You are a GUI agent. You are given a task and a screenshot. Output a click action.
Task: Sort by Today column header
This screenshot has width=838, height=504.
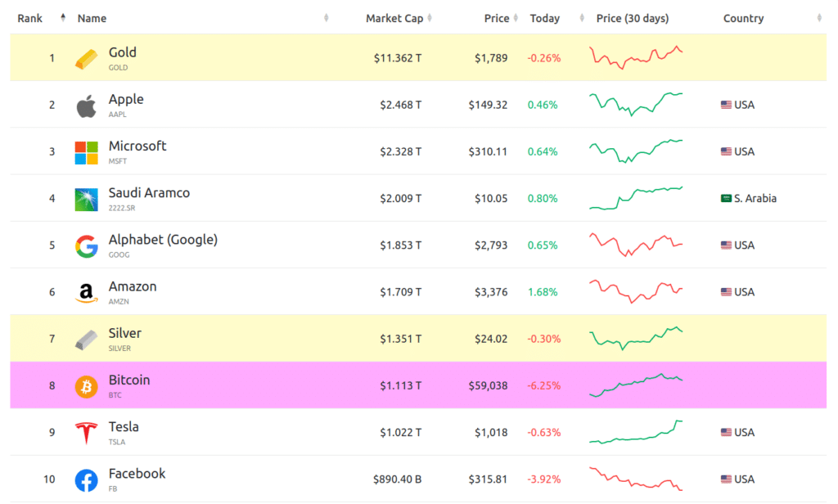coord(545,18)
